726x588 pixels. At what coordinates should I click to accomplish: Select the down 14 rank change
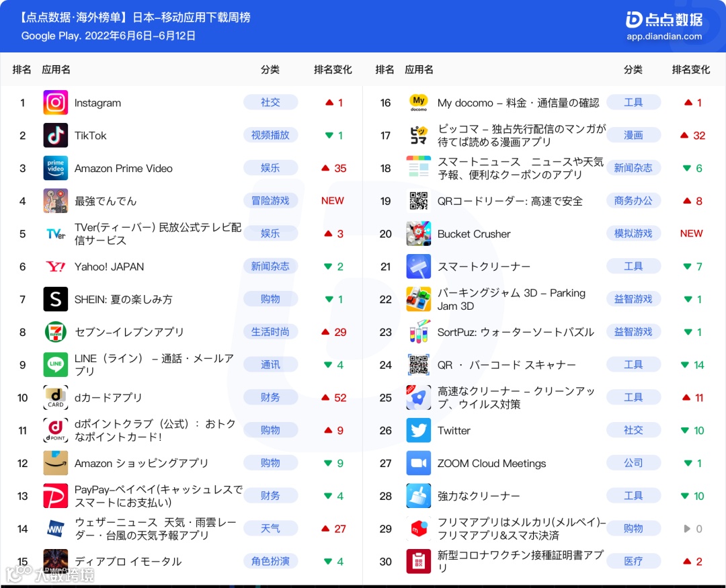[692, 365]
